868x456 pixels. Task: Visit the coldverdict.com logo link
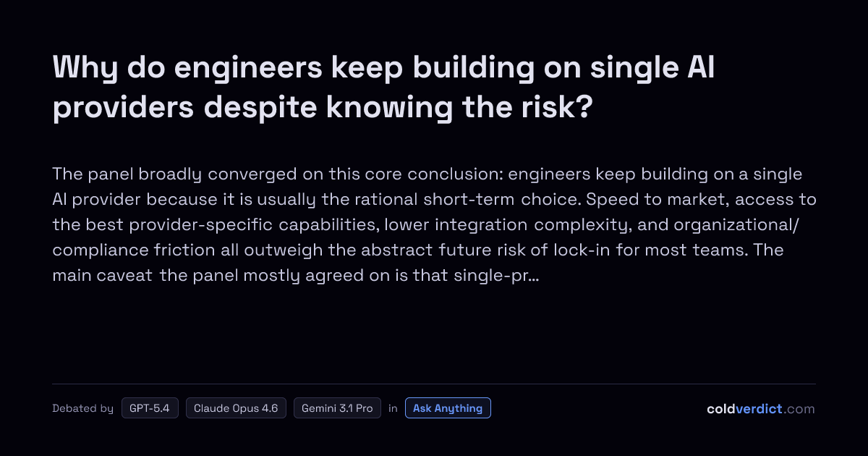pyautogui.click(x=760, y=409)
